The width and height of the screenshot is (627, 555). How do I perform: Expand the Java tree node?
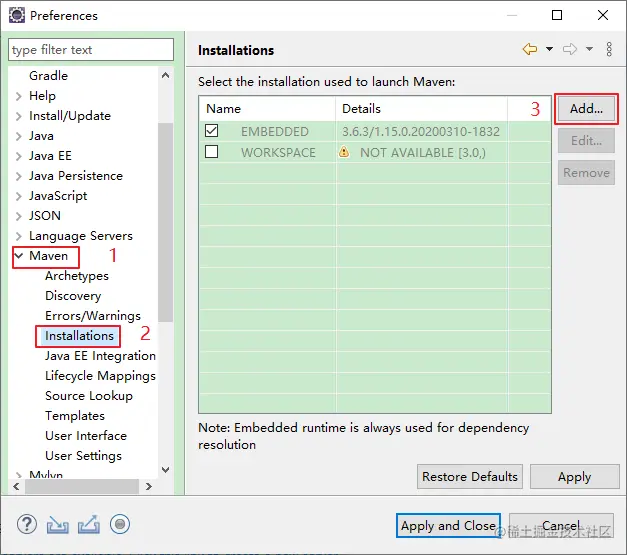(18, 136)
